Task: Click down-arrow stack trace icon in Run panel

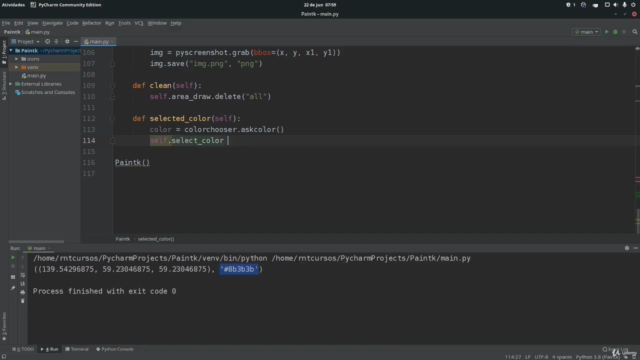Action: coord(22,266)
